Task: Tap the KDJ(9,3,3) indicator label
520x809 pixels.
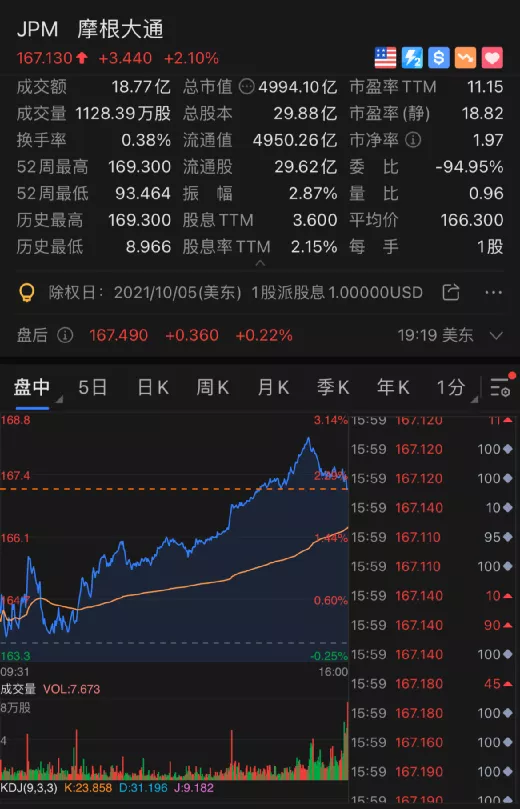Action: (30, 788)
